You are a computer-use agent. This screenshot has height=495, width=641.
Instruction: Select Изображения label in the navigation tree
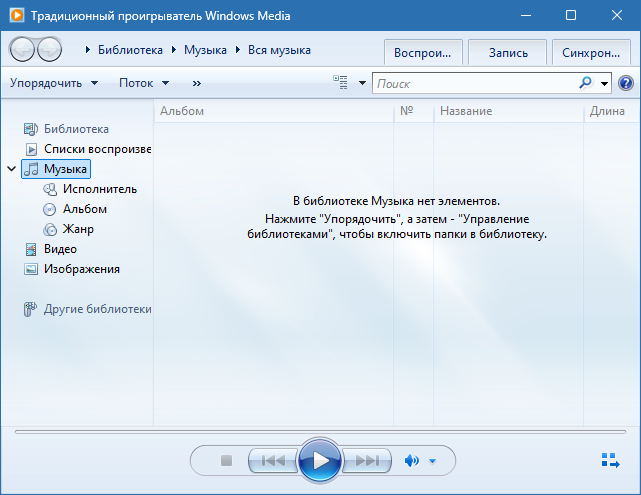[x=82, y=269]
